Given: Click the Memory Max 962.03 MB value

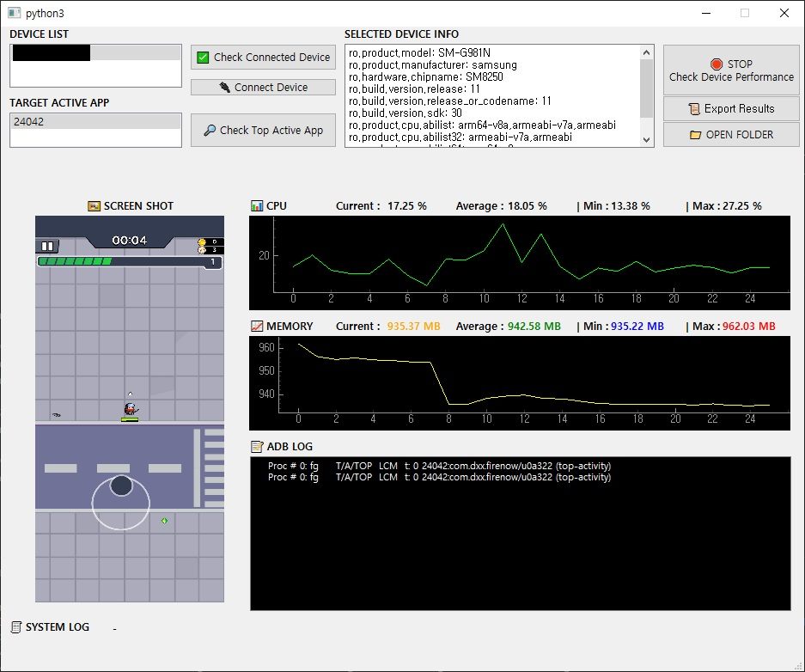Looking at the screenshot, I should [749, 326].
